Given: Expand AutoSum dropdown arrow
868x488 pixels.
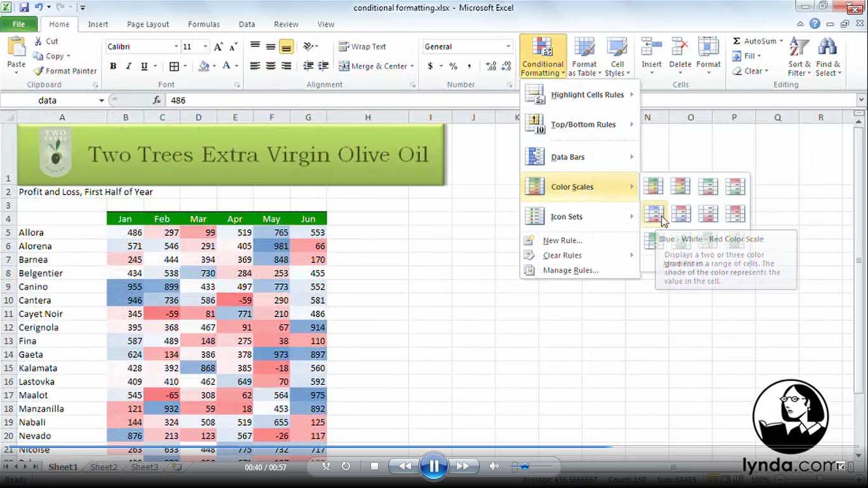Looking at the screenshot, I should [x=781, y=41].
